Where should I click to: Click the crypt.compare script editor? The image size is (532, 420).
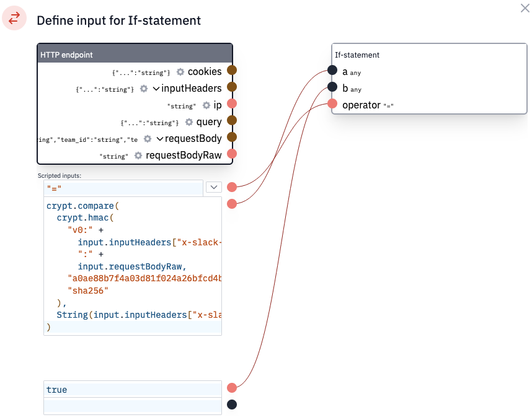click(x=133, y=266)
